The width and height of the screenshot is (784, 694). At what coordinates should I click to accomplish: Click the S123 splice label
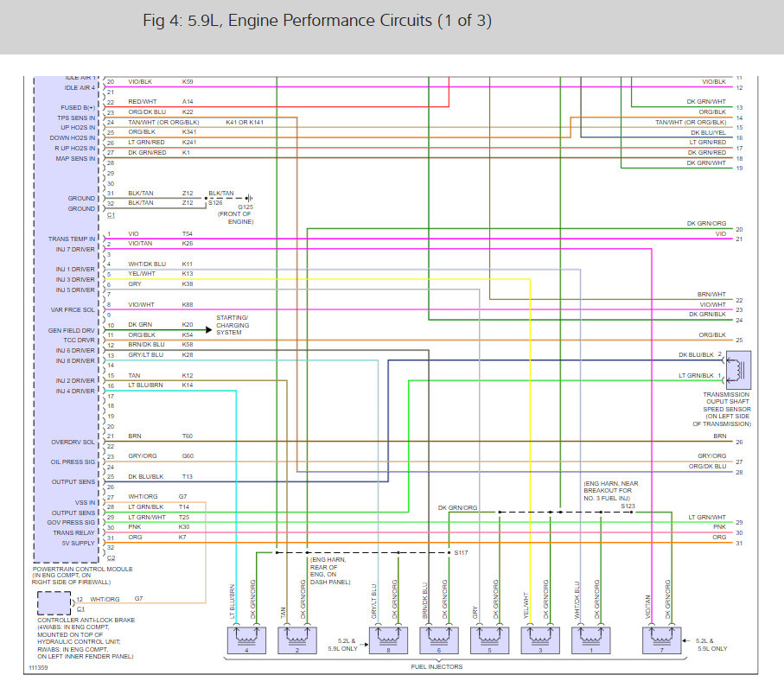click(x=628, y=506)
